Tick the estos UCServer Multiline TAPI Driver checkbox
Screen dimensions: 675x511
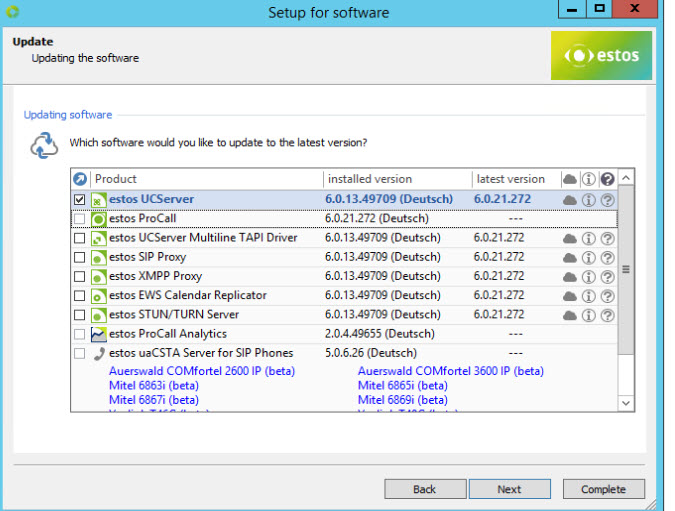click(80, 239)
